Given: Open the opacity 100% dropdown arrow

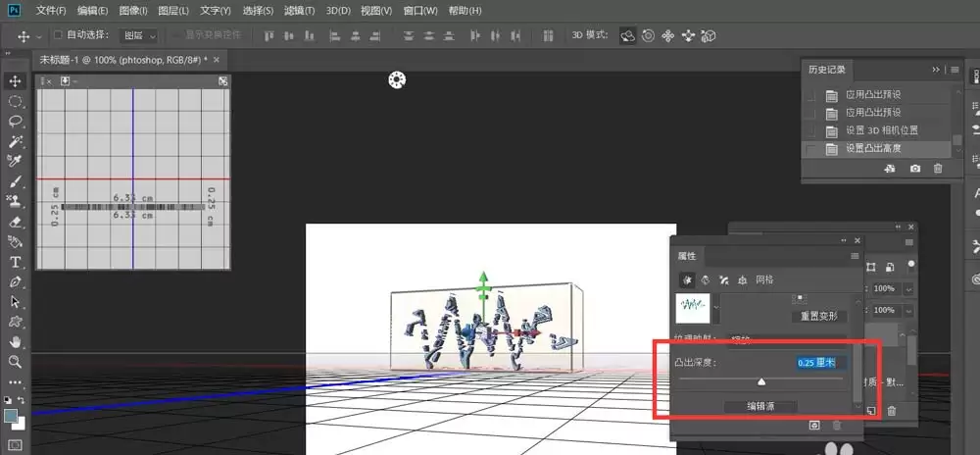Looking at the screenshot, I should pyautogui.click(x=908, y=288).
